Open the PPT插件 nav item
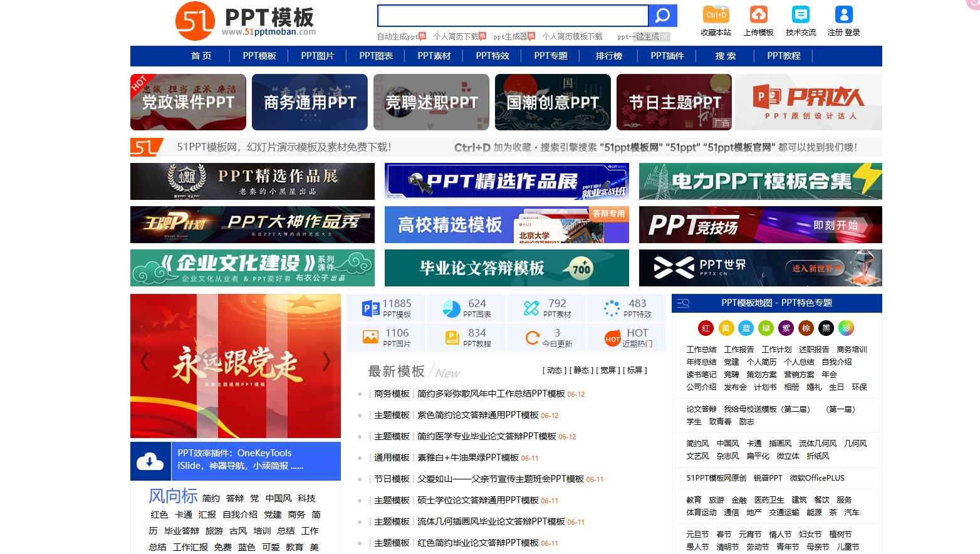 pyautogui.click(x=667, y=56)
